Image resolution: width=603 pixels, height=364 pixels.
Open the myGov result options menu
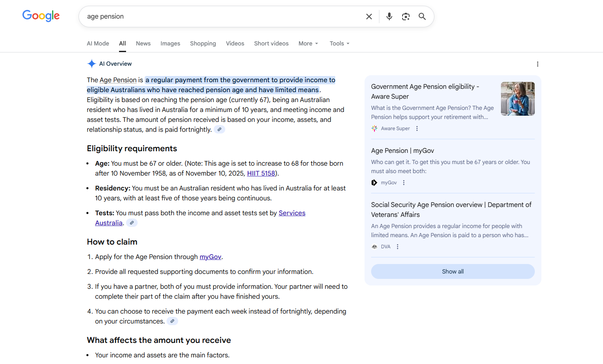coord(404,183)
